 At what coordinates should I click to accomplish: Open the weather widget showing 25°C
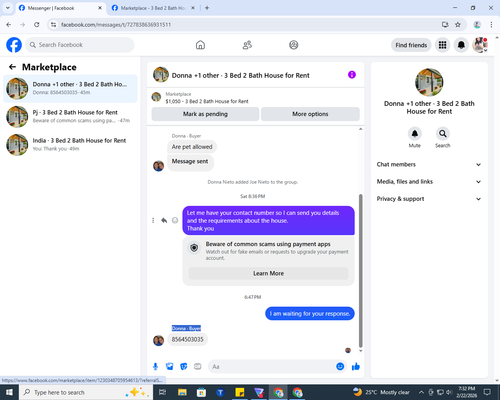(x=381, y=392)
